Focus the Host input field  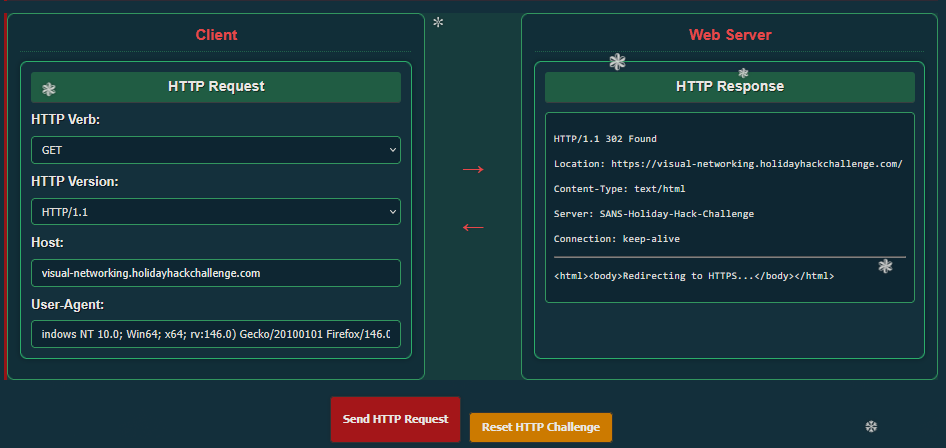click(216, 273)
